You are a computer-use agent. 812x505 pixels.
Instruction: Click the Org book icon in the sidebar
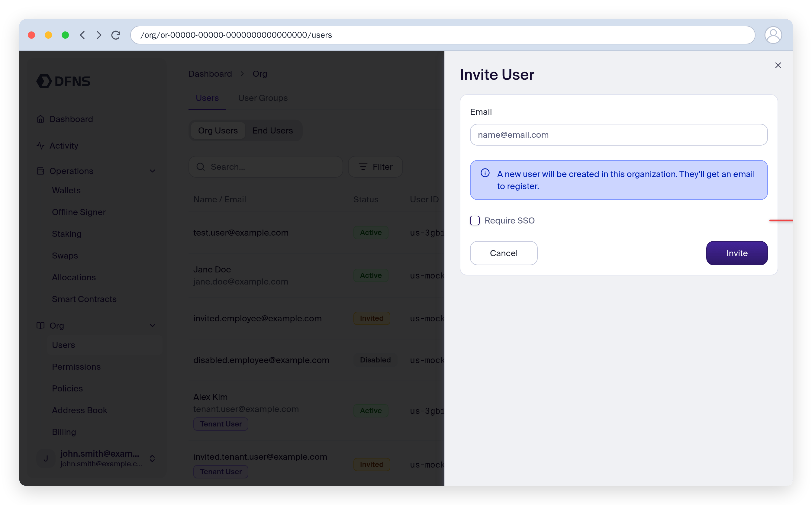pyautogui.click(x=40, y=325)
